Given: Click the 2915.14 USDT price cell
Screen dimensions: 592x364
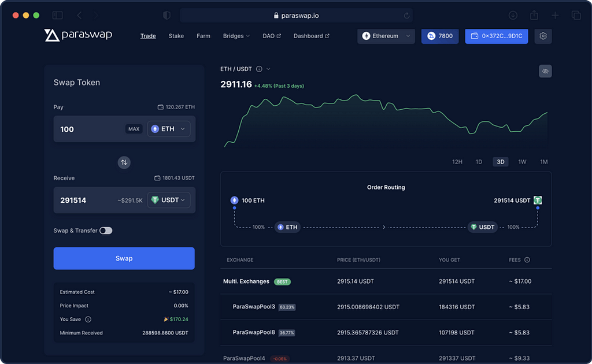Looking at the screenshot, I should tap(356, 281).
